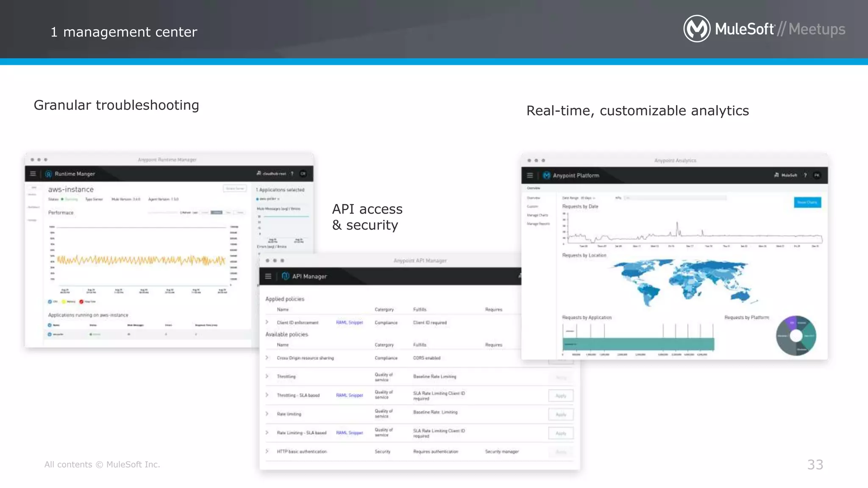Open Manage Charts in Analytics sidebar
Image resolution: width=868 pixels, height=488 pixels.
(x=537, y=215)
